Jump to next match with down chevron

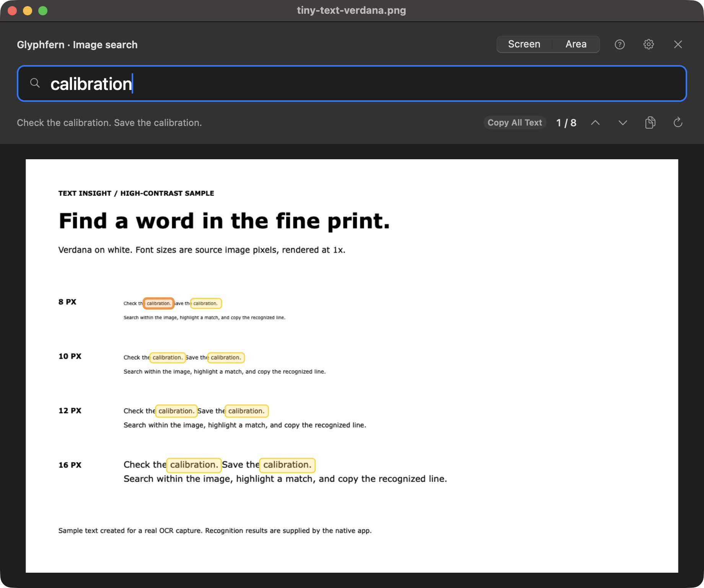click(x=623, y=122)
